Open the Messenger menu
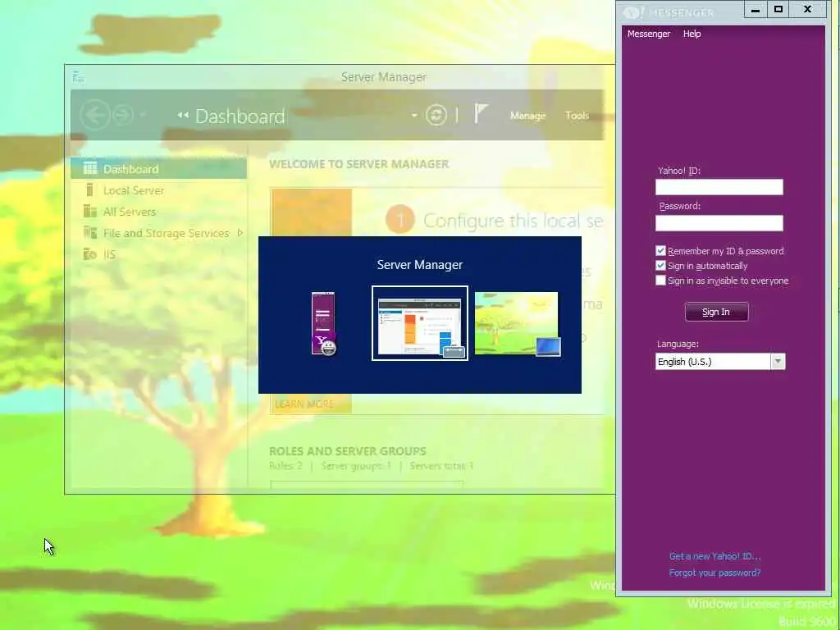The height and width of the screenshot is (630, 840). pyautogui.click(x=648, y=34)
